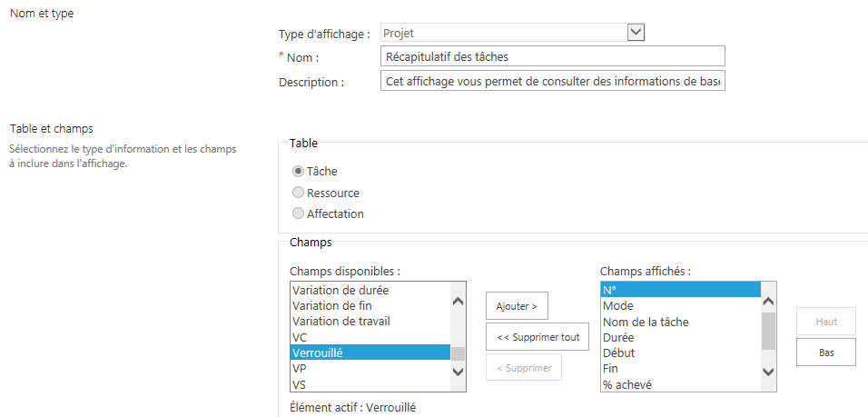Screen dimensions: 868x417
Task: Click the Bas button
Action: click(825, 352)
